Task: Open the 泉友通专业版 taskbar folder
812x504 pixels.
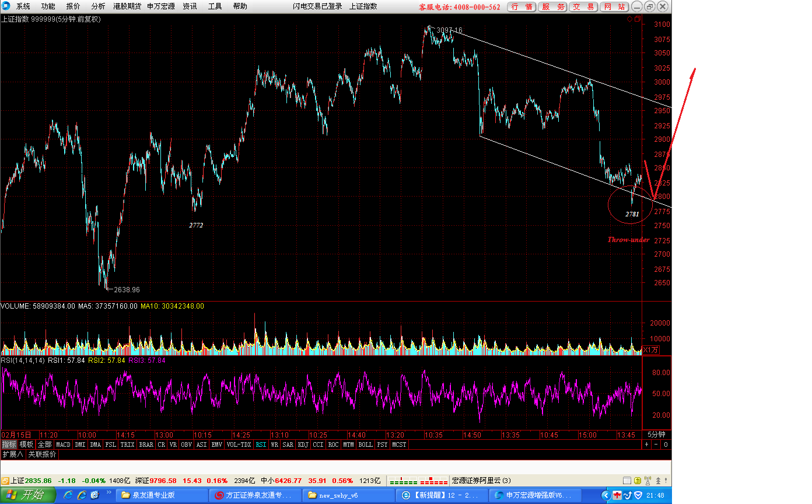Action: pos(162,495)
